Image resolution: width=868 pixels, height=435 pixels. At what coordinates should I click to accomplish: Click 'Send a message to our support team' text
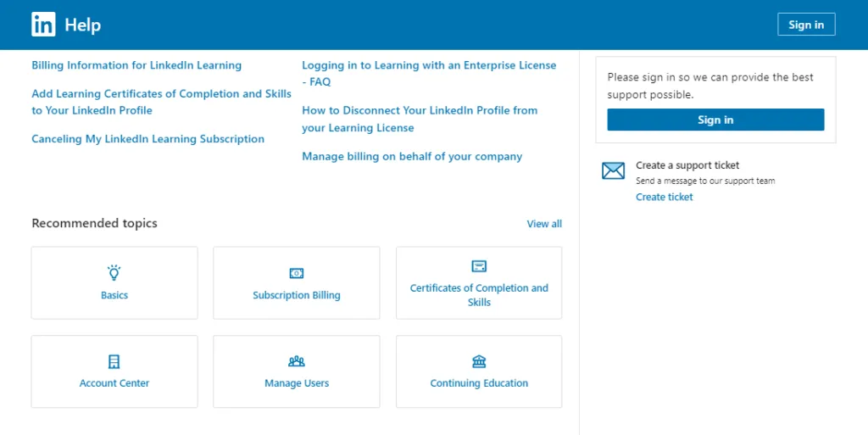pyautogui.click(x=705, y=181)
